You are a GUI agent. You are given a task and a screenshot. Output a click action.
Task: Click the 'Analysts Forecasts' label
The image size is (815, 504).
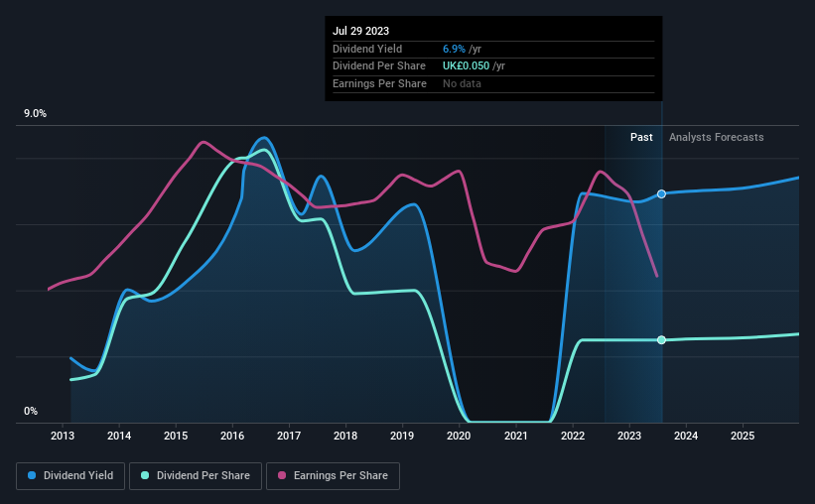point(717,137)
